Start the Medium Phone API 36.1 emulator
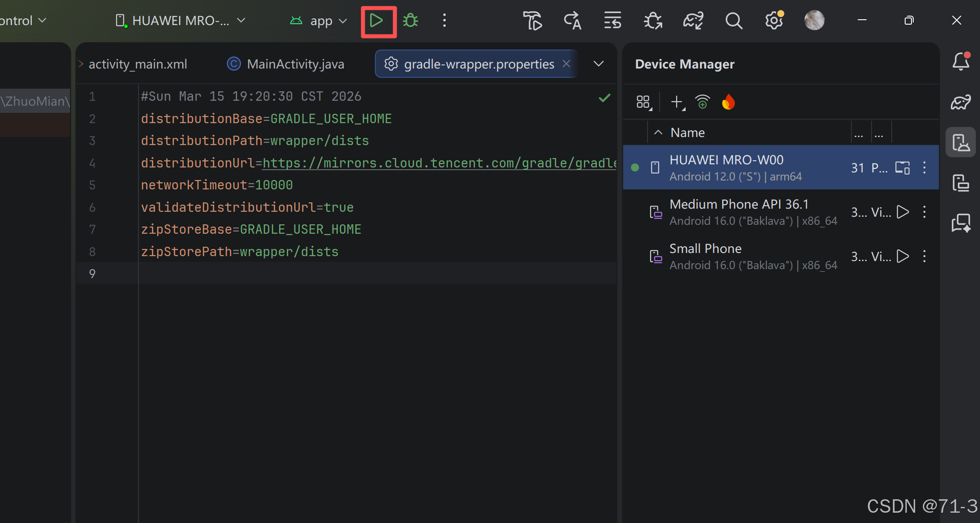This screenshot has width=980, height=523. click(x=902, y=212)
